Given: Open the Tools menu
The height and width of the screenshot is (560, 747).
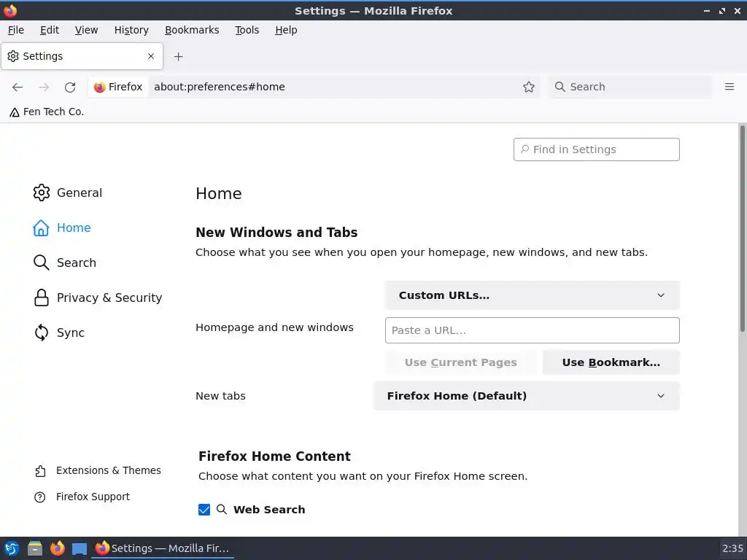Looking at the screenshot, I should [x=247, y=30].
